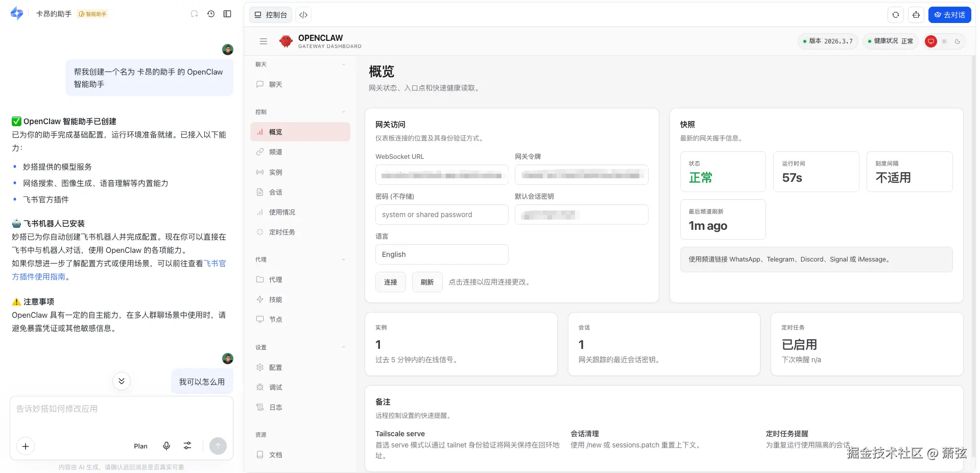Viewport: 980px width, 473px height.
Task: Collapse the 控制 section in sidebar
Action: tap(344, 112)
